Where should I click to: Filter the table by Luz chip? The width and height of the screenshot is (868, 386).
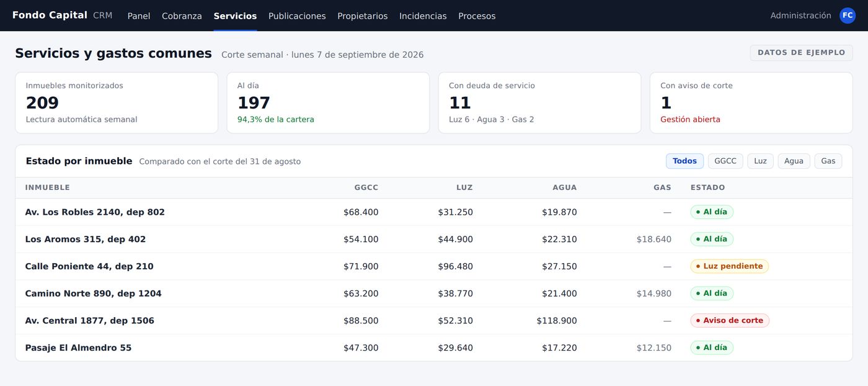click(760, 161)
